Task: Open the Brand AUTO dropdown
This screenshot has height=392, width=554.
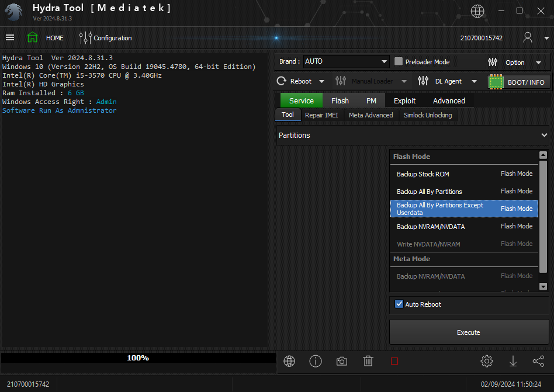Action: pyautogui.click(x=346, y=61)
